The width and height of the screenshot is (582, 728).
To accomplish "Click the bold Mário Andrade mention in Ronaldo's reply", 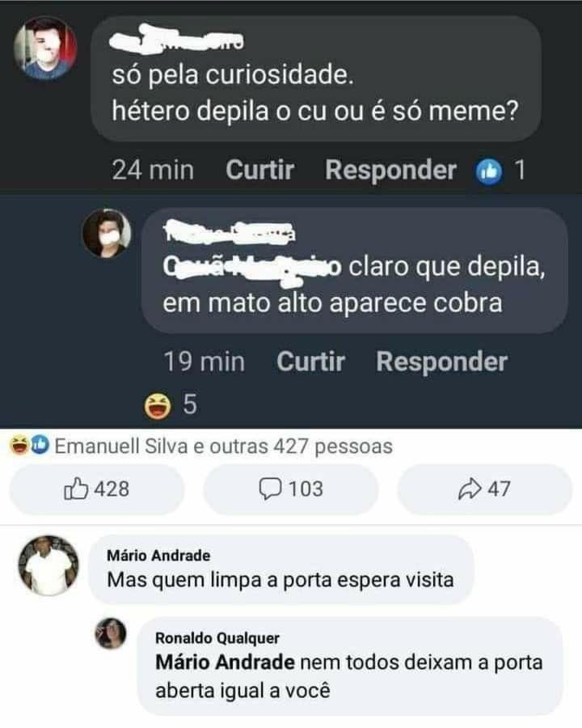I will [x=225, y=663].
